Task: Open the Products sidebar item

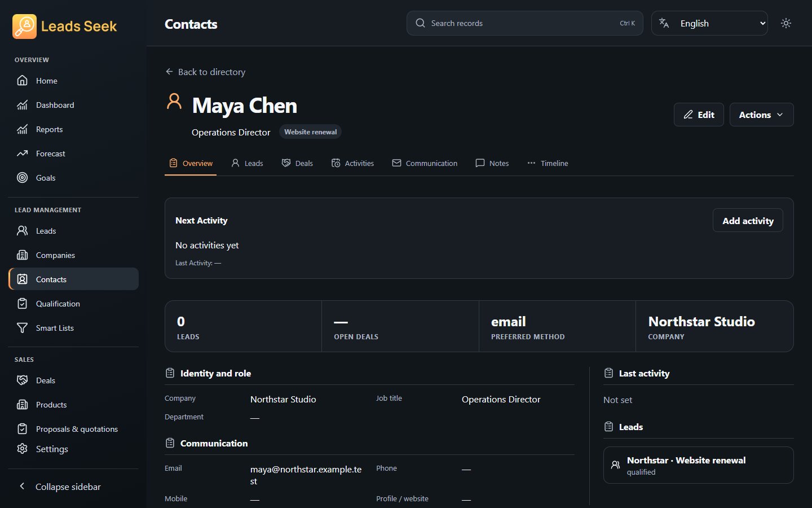Action: click(x=73, y=405)
